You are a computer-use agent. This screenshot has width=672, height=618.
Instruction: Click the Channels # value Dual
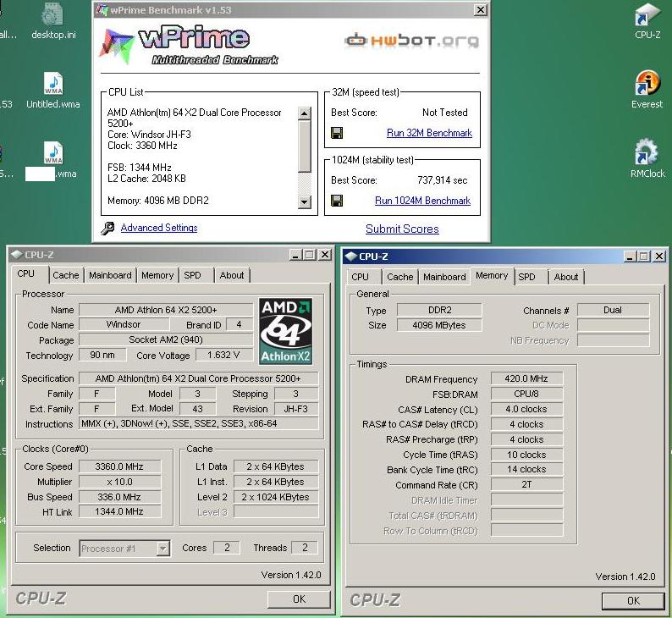tap(613, 310)
